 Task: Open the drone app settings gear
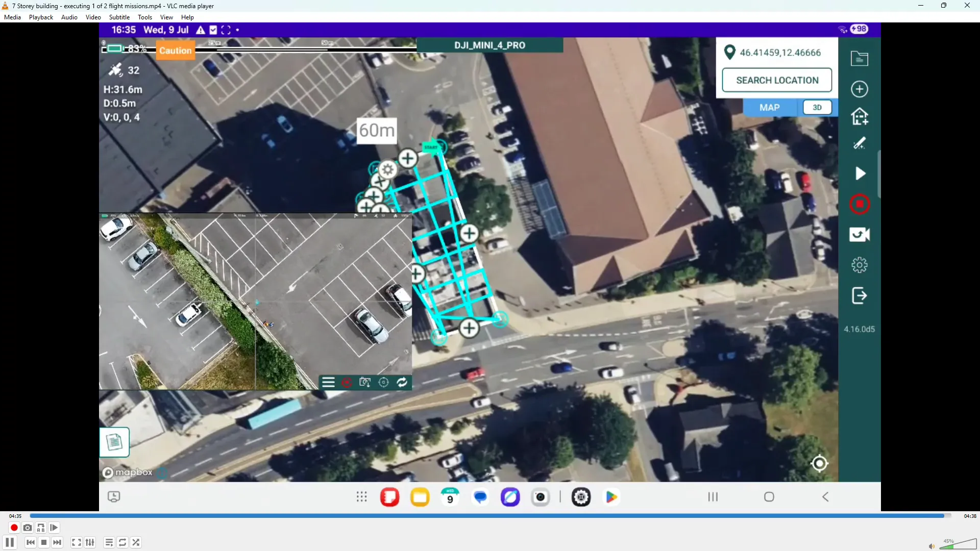tap(860, 265)
